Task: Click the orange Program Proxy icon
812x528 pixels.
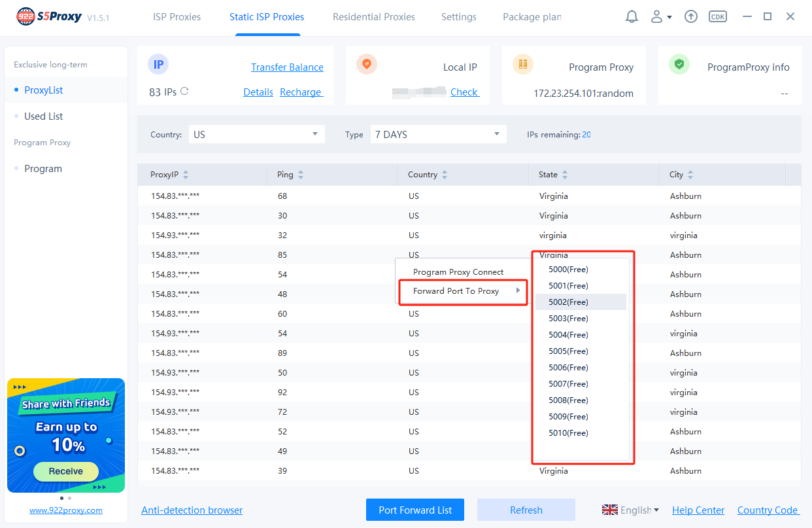Action: point(522,64)
